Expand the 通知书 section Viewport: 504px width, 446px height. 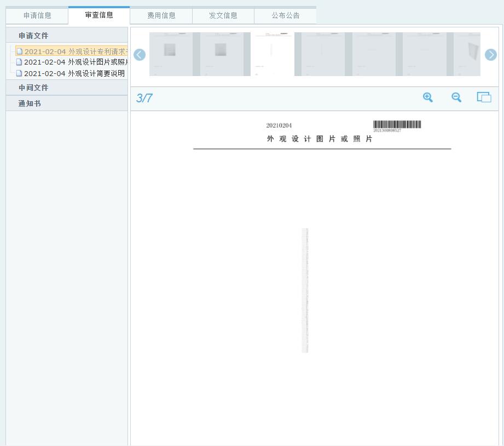coord(30,103)
